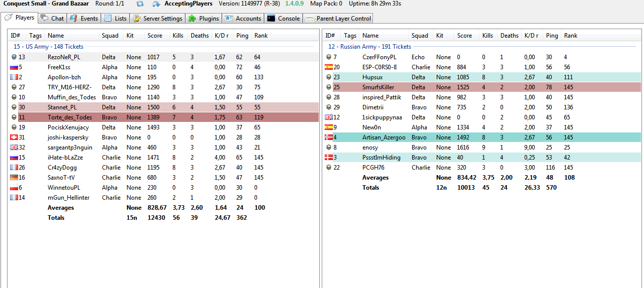
Task: Sort Russian Army table by K/D r header
Action: 531,36
